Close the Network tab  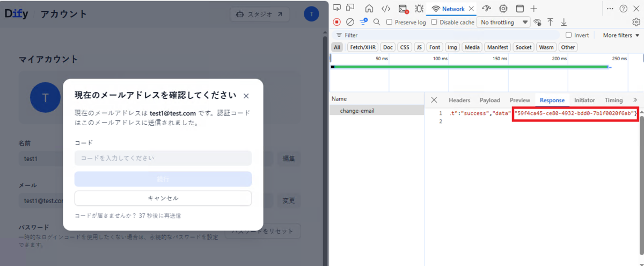coord(471,9)
